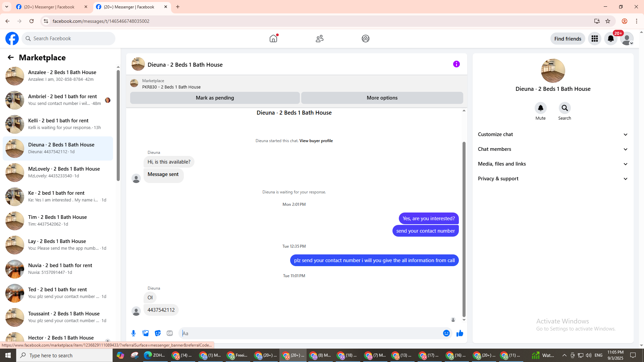Open chat with Ted
The image size is (644, 362).
(58, 293)
